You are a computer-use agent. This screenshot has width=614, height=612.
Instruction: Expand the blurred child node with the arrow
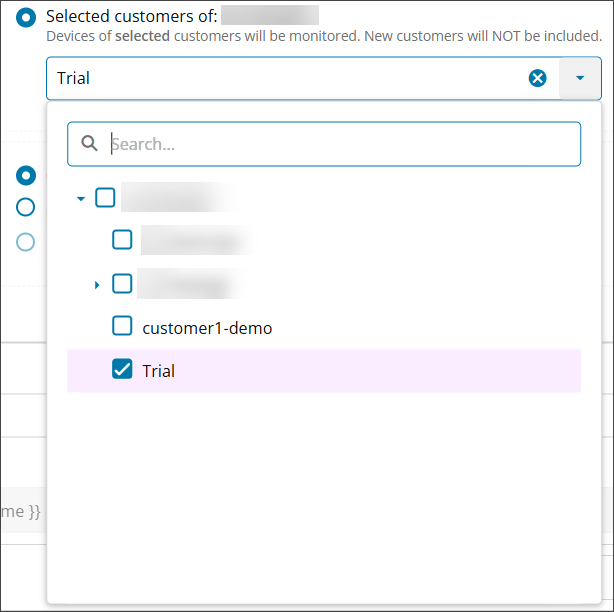97,285
